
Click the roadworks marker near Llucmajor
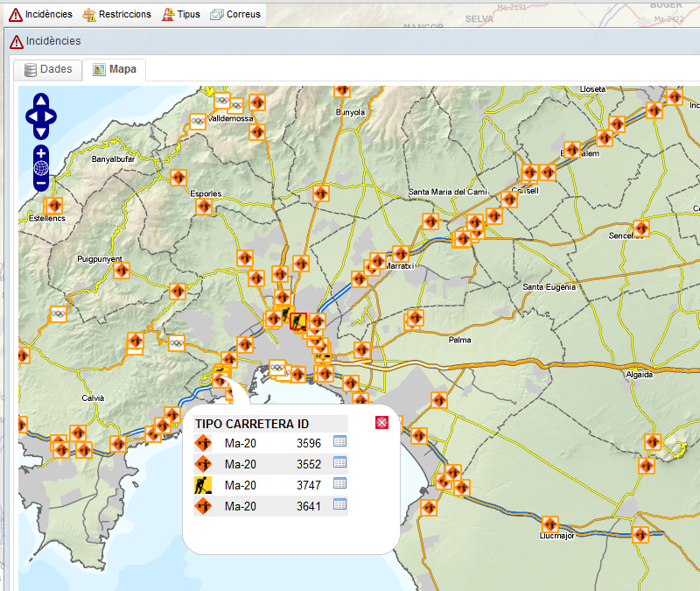click(x=549, y=524)
